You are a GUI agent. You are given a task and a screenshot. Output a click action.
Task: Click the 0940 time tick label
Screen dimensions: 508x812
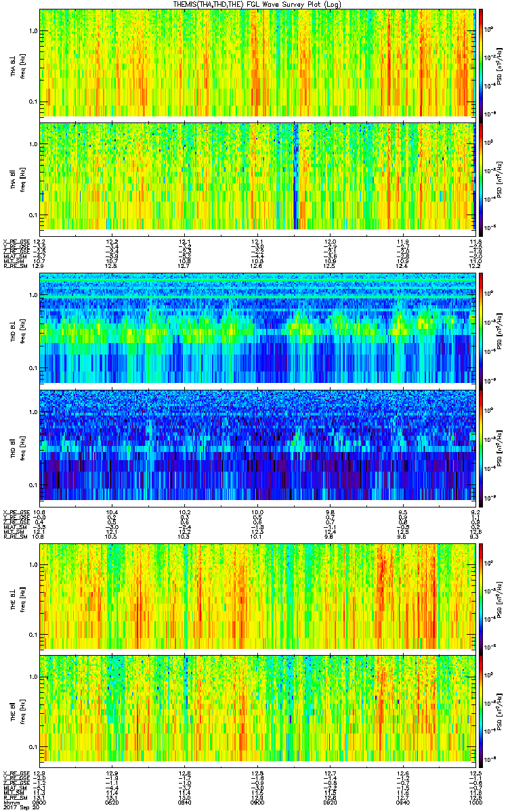[402, 802]
